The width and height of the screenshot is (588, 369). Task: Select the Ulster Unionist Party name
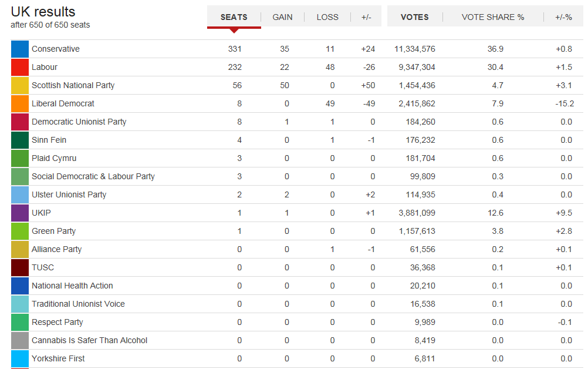69,195
